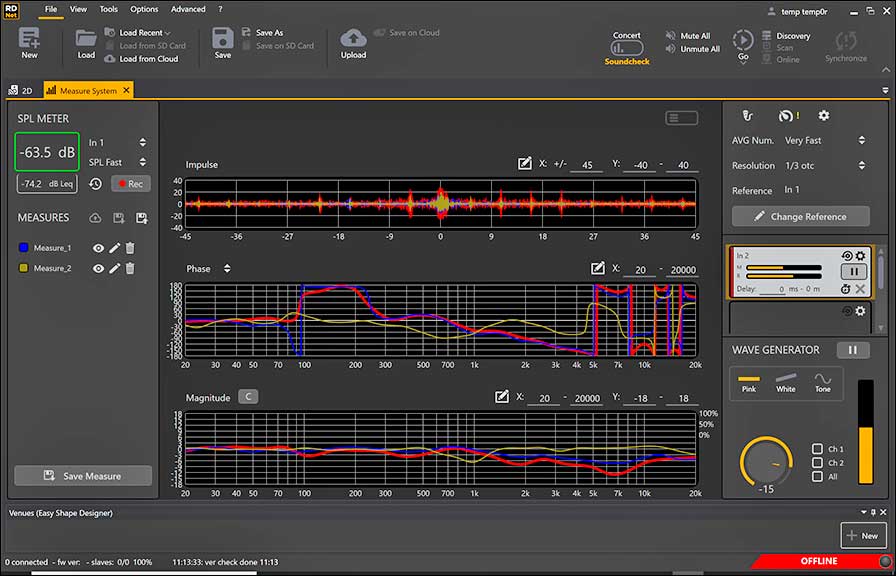Click the New project icon
The height and width of the screenshot is (576, 896).
pyautogui.click(x=29, y=39)
